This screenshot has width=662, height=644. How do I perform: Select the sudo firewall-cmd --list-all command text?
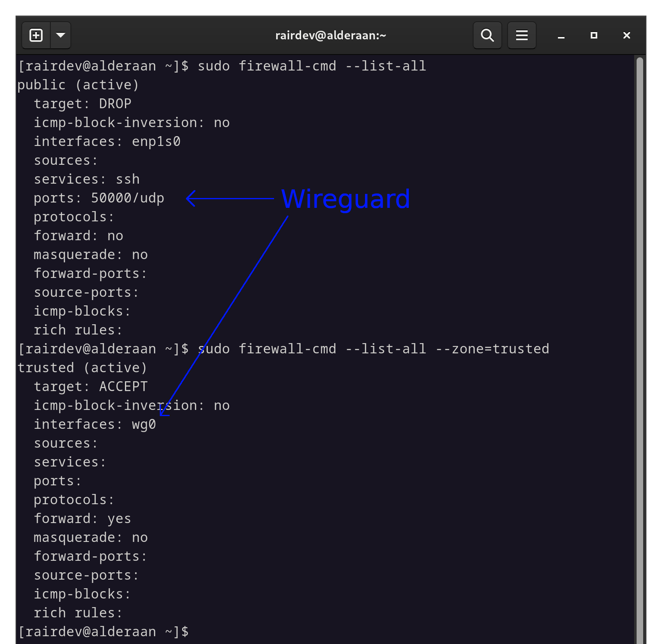point(311,66)
